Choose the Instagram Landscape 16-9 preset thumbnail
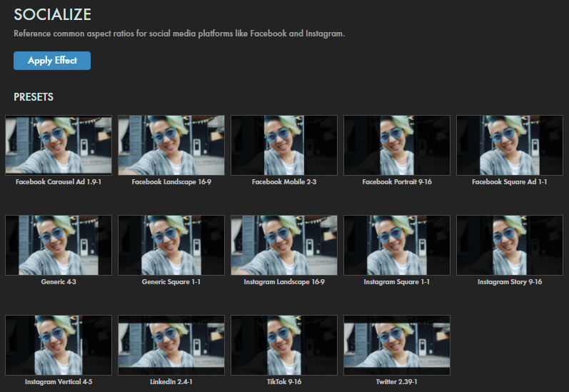This screenshot has height=392, width=569. (x=284, y=245)
